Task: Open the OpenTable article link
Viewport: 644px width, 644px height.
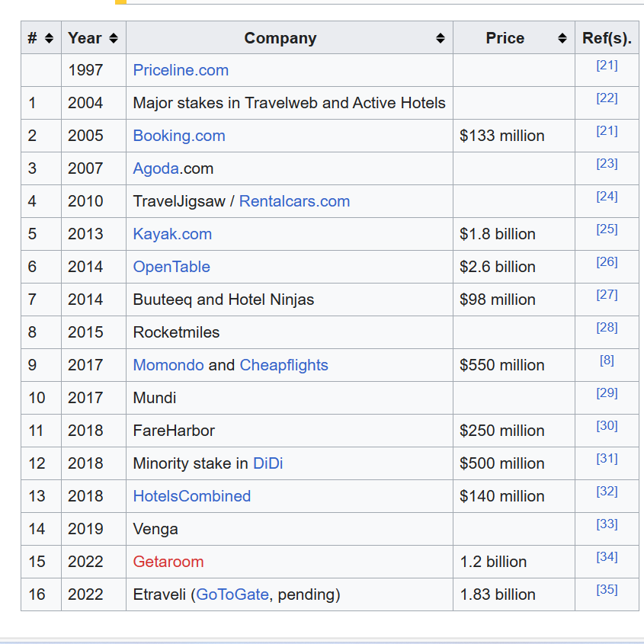Action: (x=171, y=267)
